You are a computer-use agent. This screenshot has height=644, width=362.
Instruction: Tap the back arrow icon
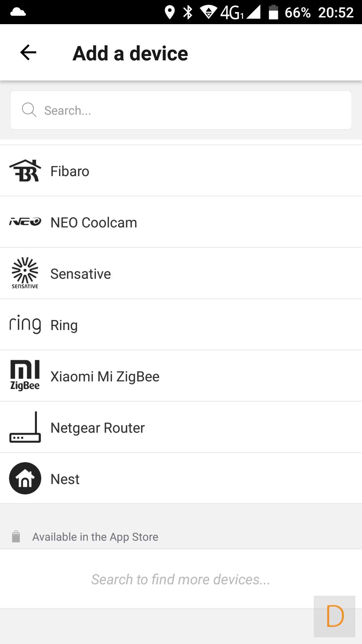tap(28, 53)
